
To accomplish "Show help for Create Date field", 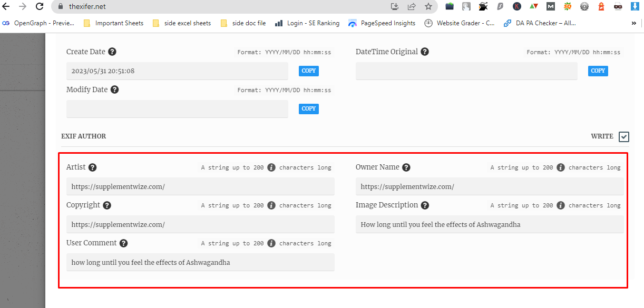I will 112,52.
